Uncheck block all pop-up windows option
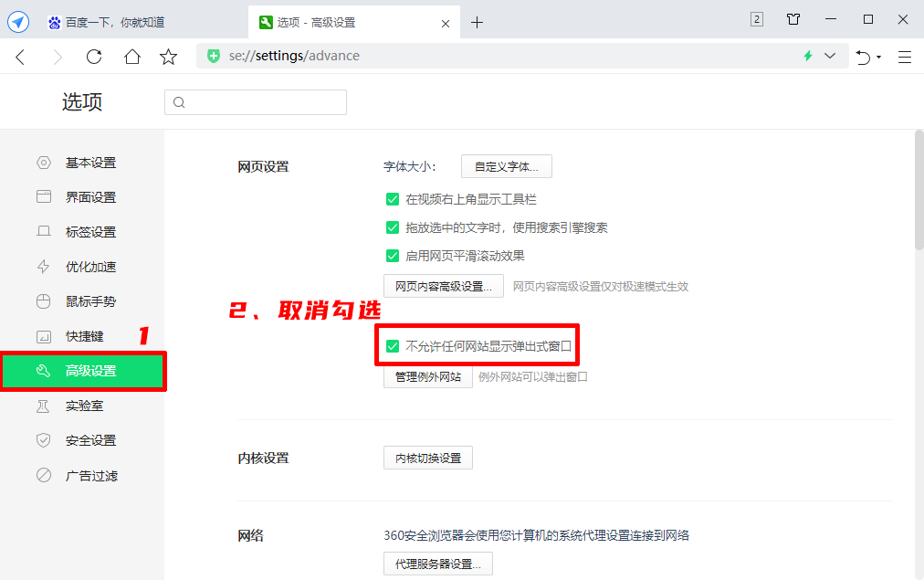Screen dimensions: 924x580 tap(393, 346)
